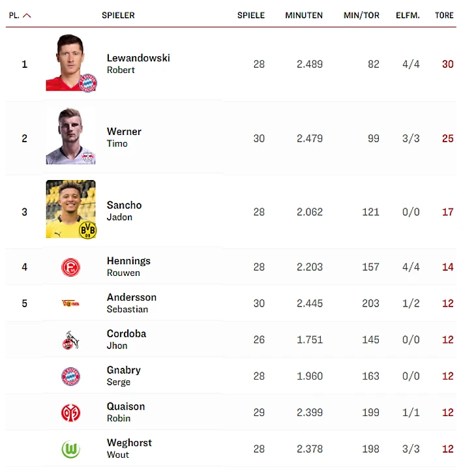Image resolution: width=476 pixels, height=467 pixels.
Task: Click Jadon Sancho's player photo
Action: (70, 210)
